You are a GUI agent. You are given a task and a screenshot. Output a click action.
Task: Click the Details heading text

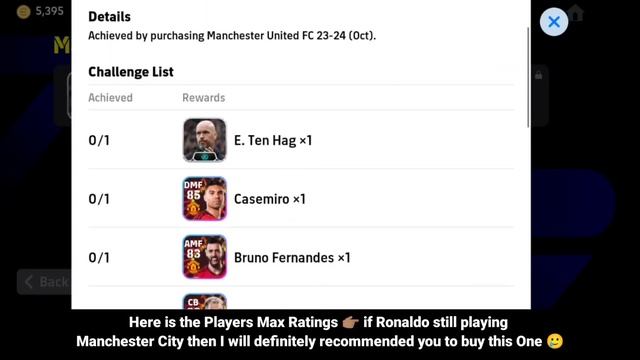pyautogui.click(x=109, y=17)
